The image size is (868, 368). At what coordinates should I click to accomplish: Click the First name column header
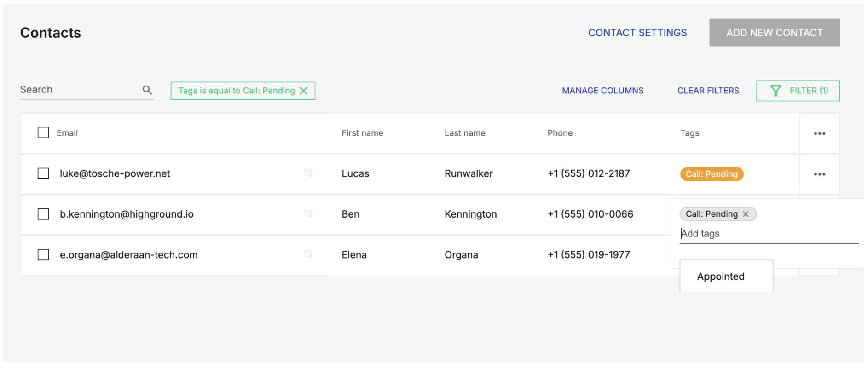(x=362, y=133)
